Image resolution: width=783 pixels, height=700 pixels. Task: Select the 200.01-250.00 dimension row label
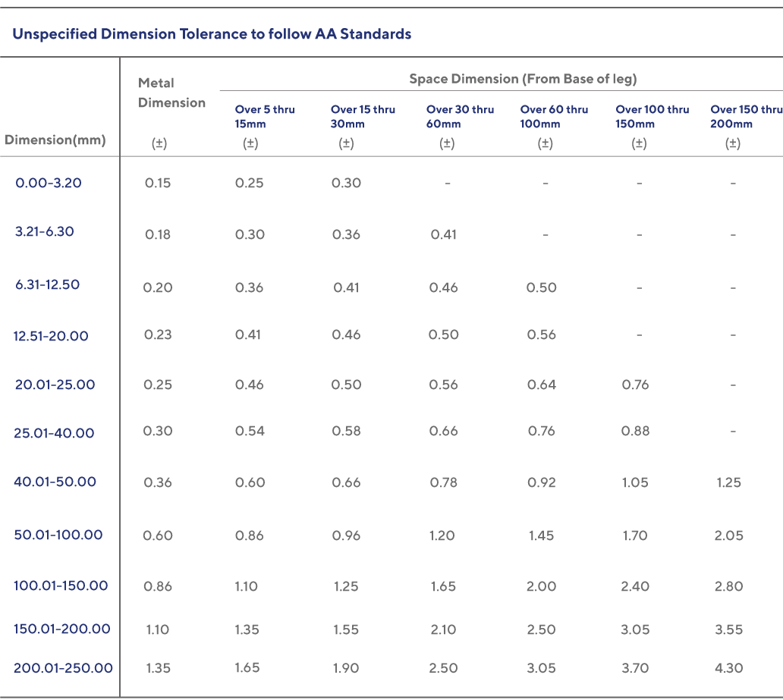coord(63,668)
